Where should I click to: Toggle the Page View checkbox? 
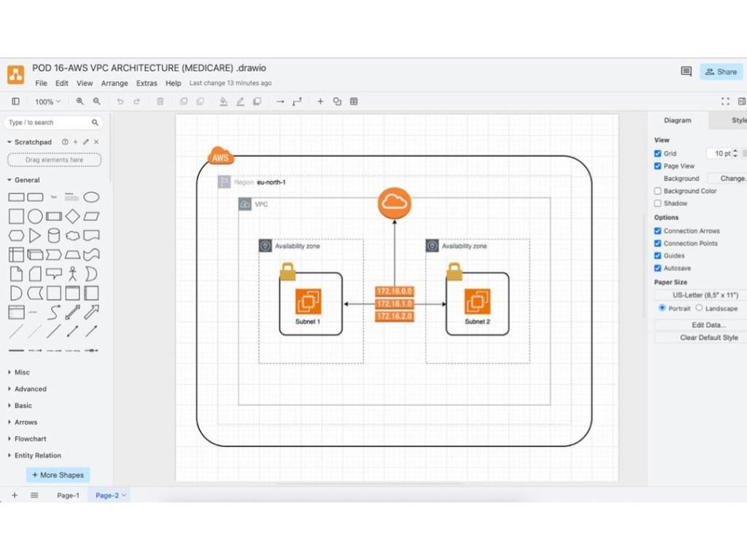(x=658, y=166)
